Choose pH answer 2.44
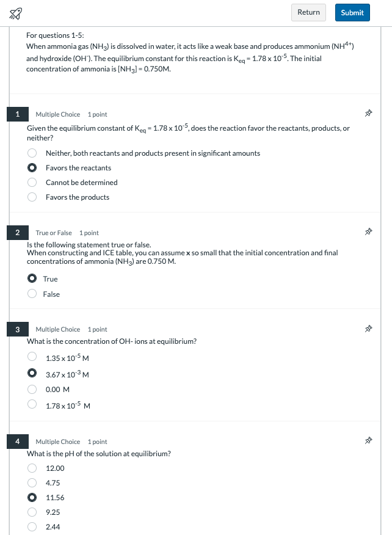392x535 pixels. pyautogui.click(x=32, y=526)
